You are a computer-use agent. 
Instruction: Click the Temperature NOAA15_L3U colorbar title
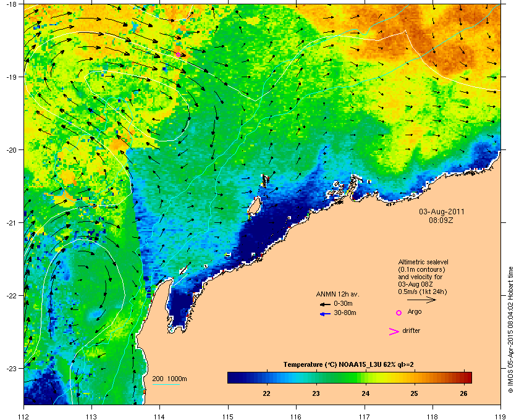click(348, 365)
